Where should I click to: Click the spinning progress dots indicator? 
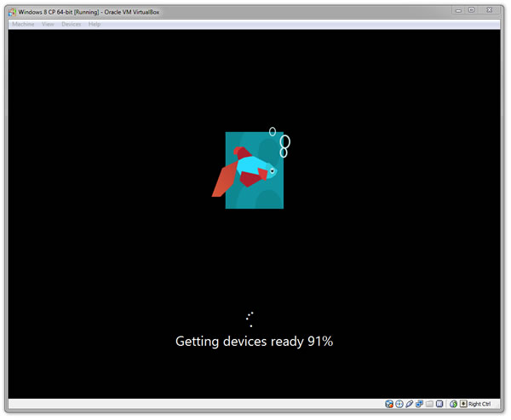(250, 319)
